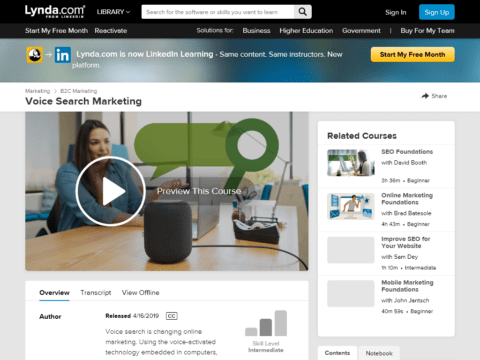Click the Released 4/16/2019 text
The width and height of the screenshot is (480, 360).
(x=132, y=316)
